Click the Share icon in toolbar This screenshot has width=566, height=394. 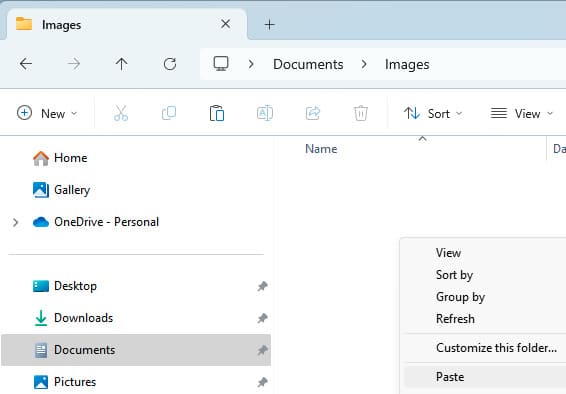click(313, 113)
